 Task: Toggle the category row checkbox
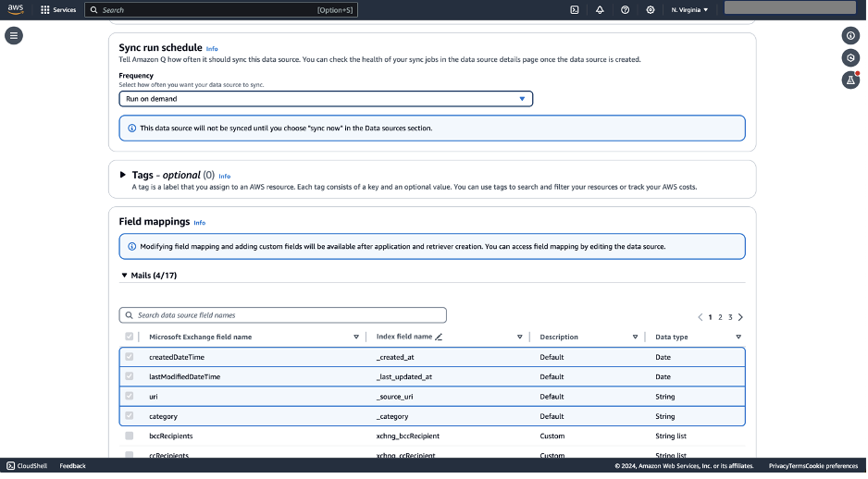click(130, 416)
